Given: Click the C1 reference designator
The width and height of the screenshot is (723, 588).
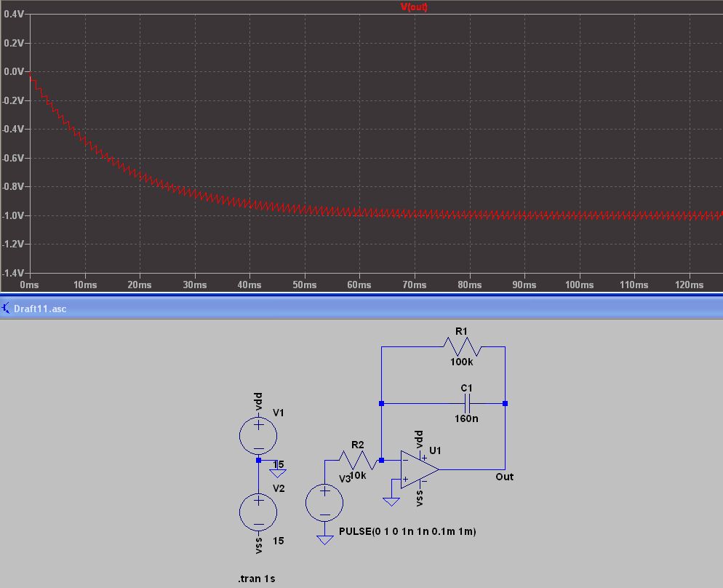Looking at the screenshot, I should (x=467, y=389).
